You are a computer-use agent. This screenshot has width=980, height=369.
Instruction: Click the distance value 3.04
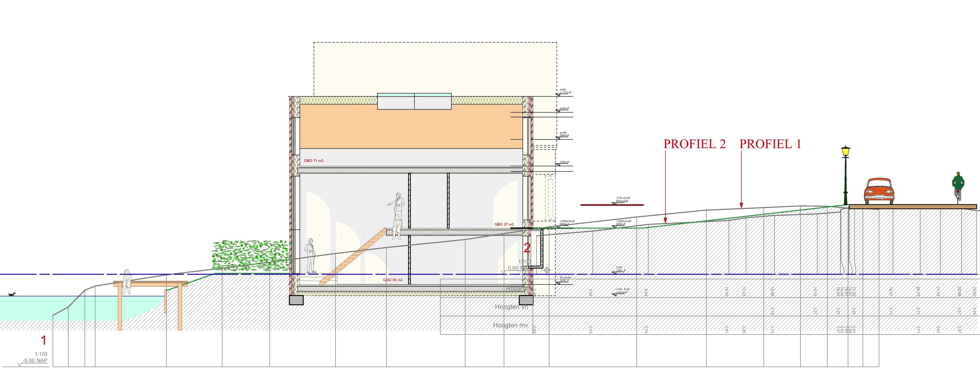coord(590,292)
